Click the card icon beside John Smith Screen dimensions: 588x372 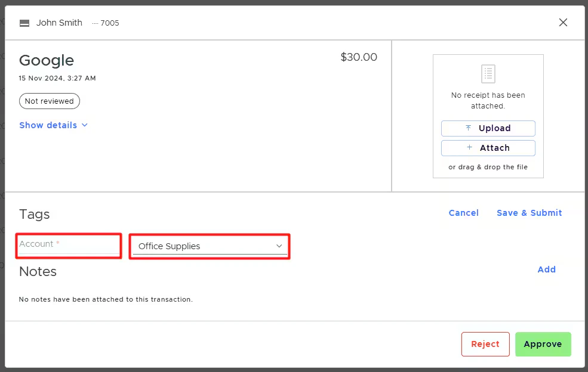coord(24,23)
